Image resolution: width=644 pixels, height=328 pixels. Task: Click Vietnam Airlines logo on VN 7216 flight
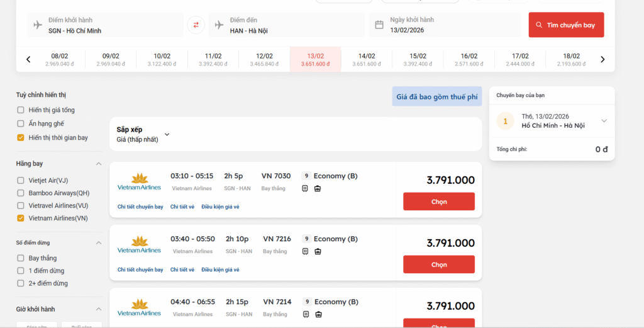coord(139,245)
